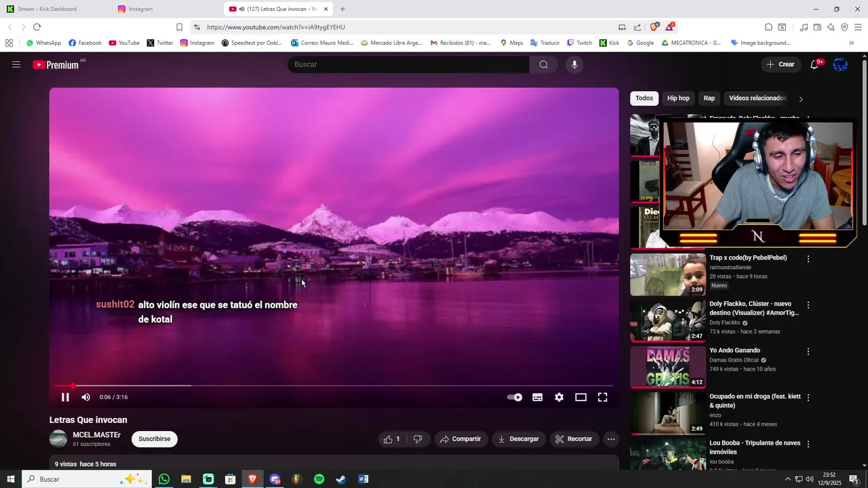Focus the YouTube Buscar search field
Image resolution: width=868 pixels, height=488 pixels.
click(409, 64)
